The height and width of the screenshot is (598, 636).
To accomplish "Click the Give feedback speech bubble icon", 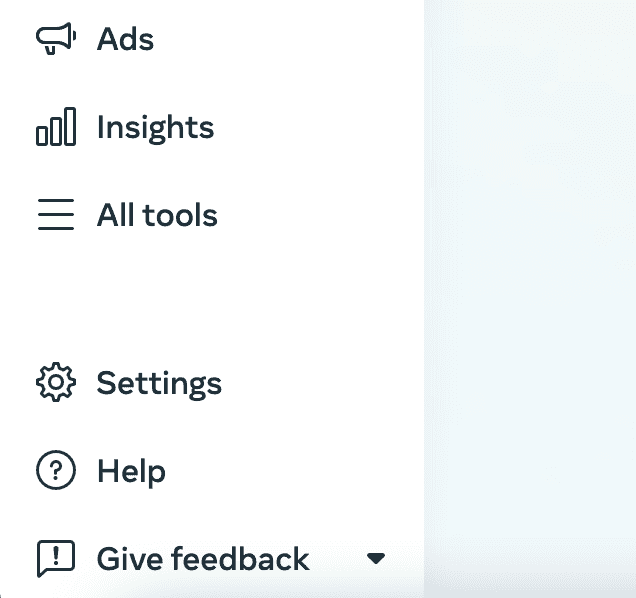I will click(x=56, y=558).
